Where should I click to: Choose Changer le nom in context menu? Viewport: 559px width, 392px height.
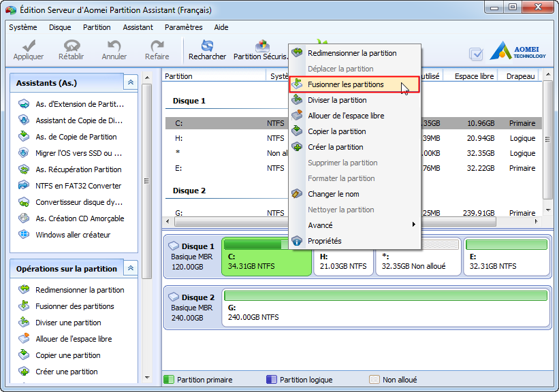click(354, 194)
